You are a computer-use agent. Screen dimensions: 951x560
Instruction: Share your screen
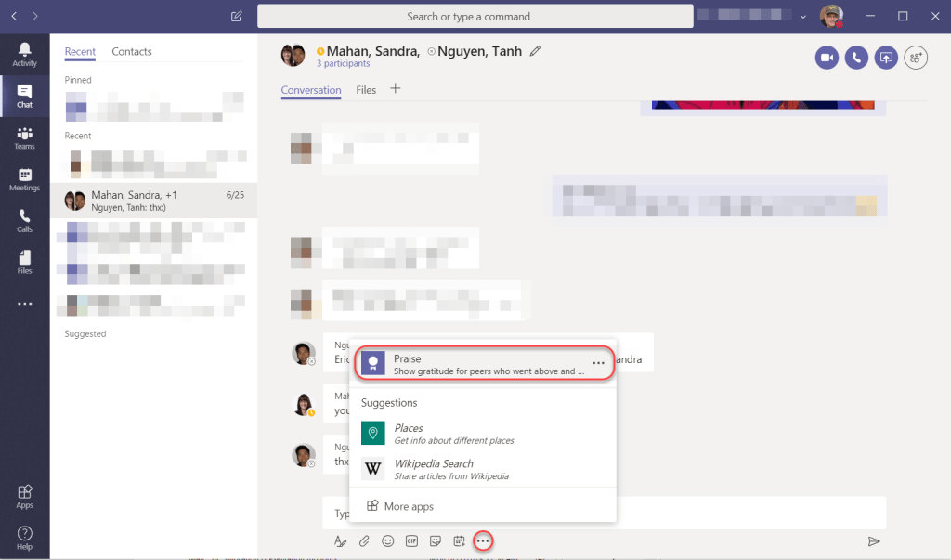click(x=885, y=57)
